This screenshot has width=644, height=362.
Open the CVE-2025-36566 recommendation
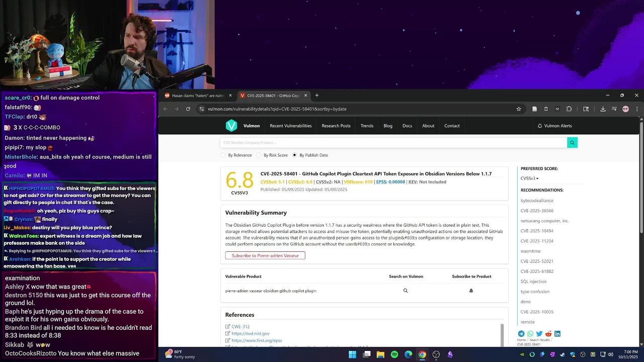click(x=537, y=211)
